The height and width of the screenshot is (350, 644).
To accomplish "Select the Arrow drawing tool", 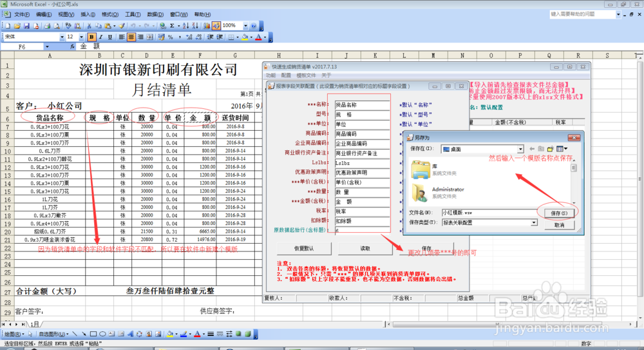I will (x=84, y=334).
